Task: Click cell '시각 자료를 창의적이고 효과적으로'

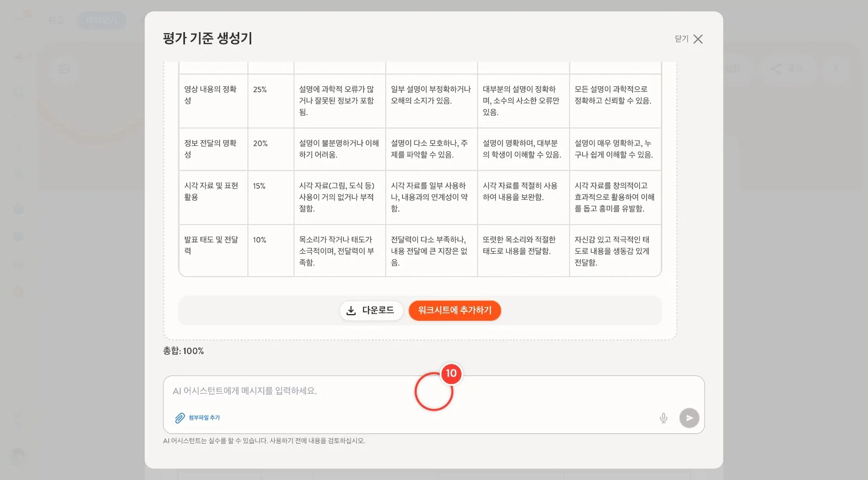Action: pos(615,197)
